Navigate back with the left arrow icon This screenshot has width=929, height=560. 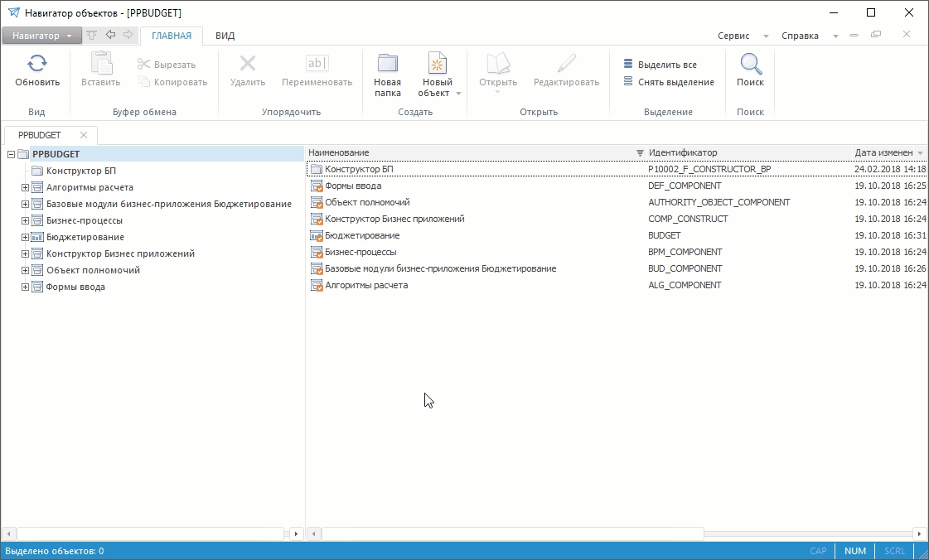click(x=110, y=36)
